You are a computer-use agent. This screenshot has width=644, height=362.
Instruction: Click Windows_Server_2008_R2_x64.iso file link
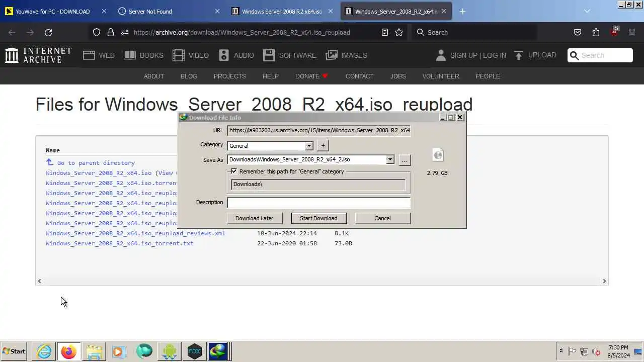click(98, 173)
